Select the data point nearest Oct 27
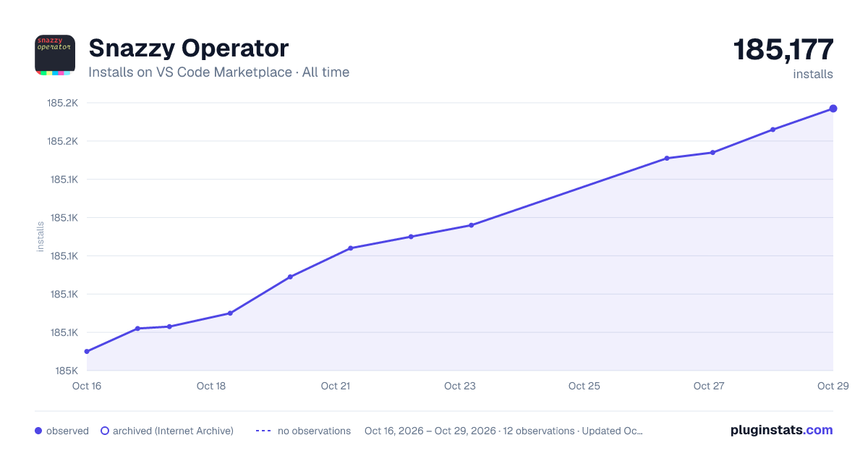This screenshot has height=456, width=868. coord(712,153)
